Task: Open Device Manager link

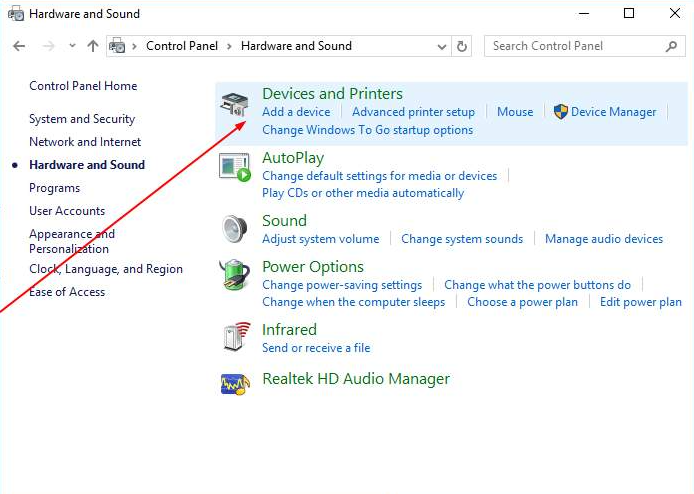Action: (x=613, y=112)
